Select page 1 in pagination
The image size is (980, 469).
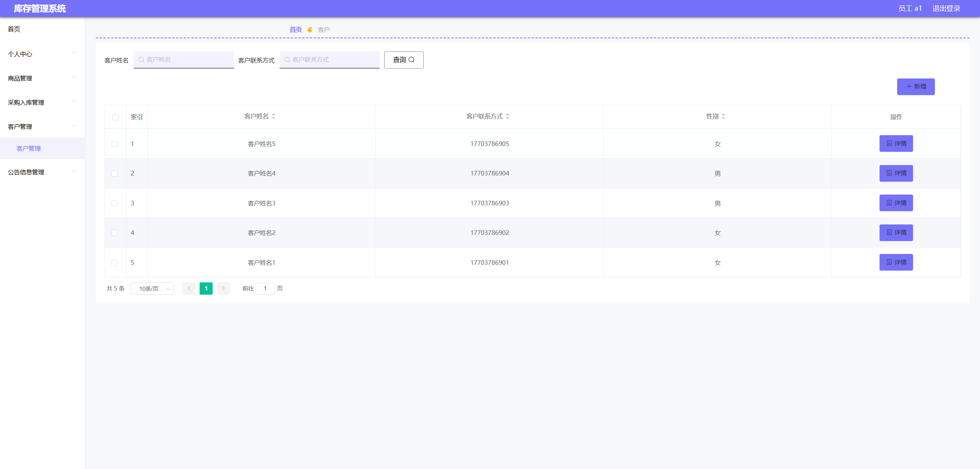(x=206, y=289)
